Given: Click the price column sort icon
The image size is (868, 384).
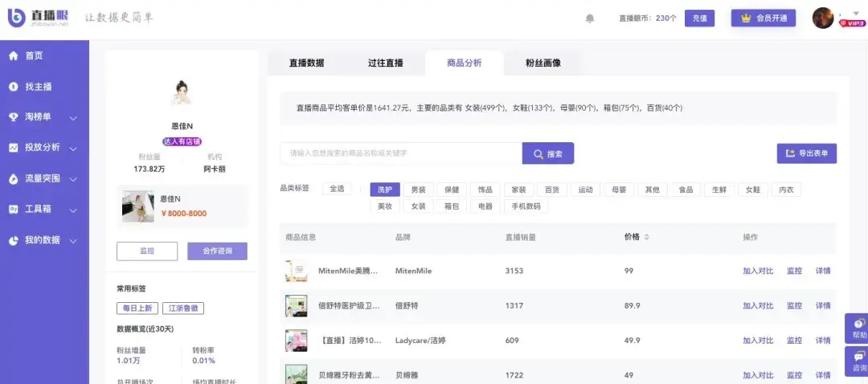Looking at the screenshot, I should (647, 237).
